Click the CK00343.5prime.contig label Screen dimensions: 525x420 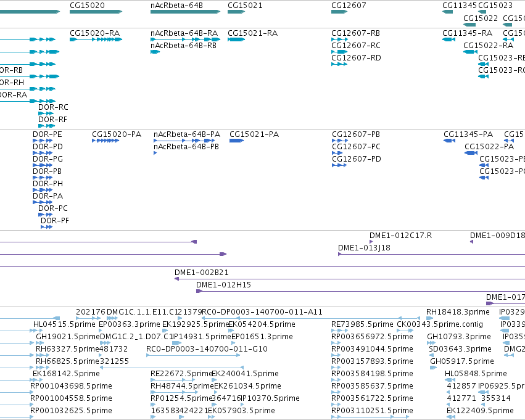tap(440, 324)
